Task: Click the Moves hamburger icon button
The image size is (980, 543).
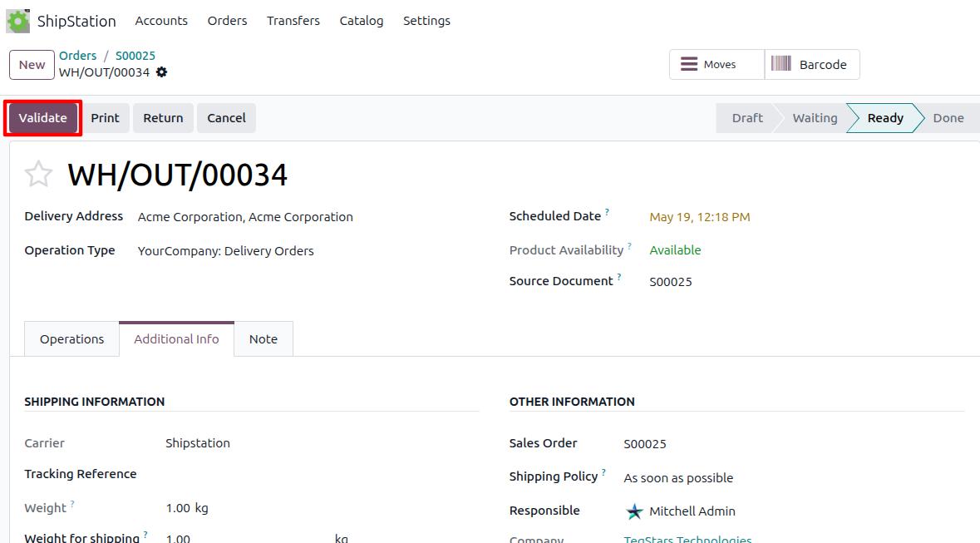Action: pyautogui.click(x=717, y=64)
